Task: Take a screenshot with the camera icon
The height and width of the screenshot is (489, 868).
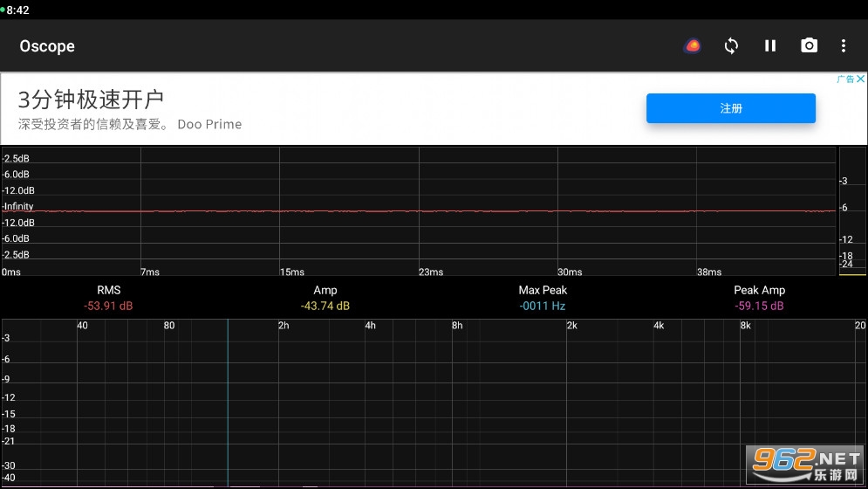Action: point(810,45)
